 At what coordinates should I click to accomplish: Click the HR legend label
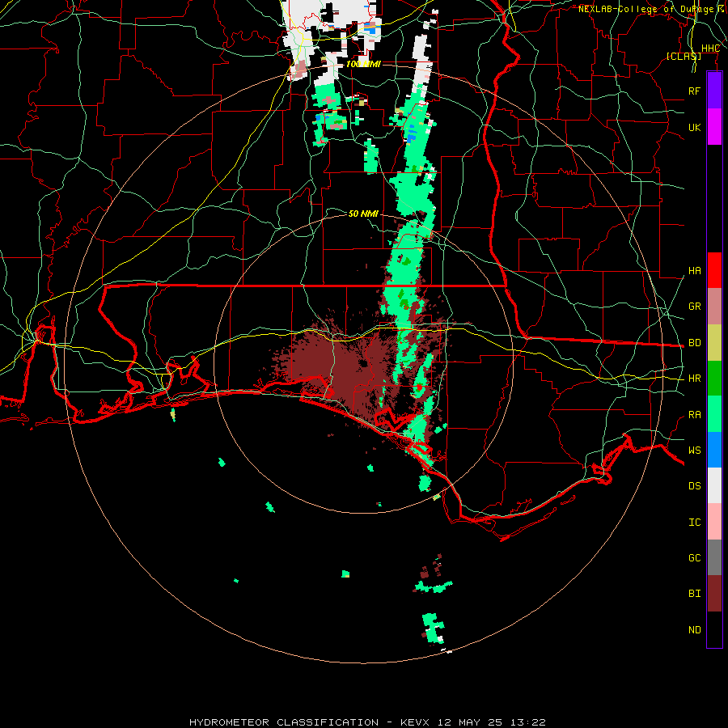point(695,378)
